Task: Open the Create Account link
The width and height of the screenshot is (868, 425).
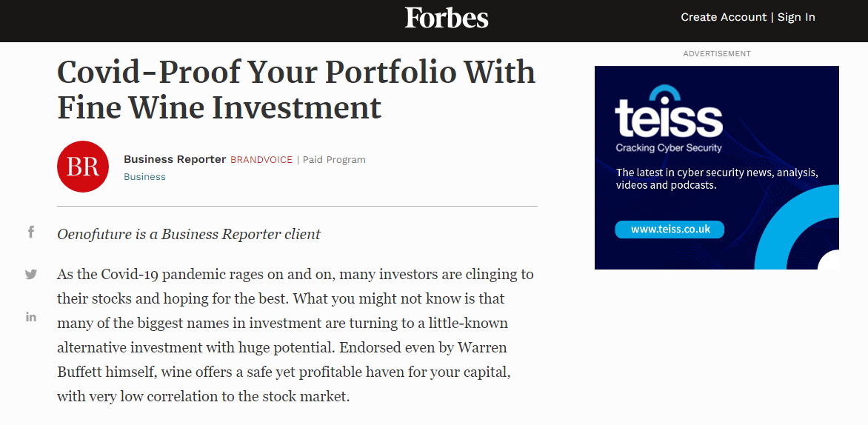Action: point(724,17)
